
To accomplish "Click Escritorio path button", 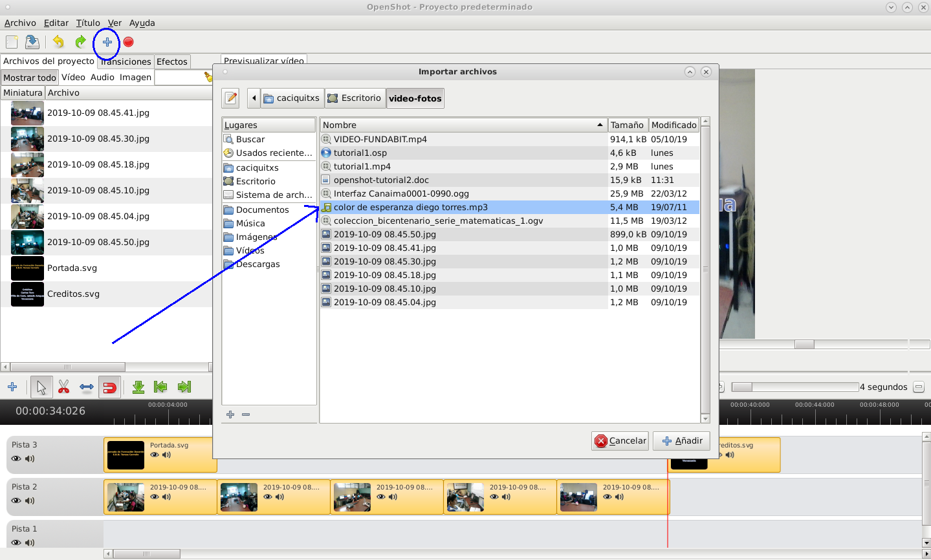I will tap(355, 98).
